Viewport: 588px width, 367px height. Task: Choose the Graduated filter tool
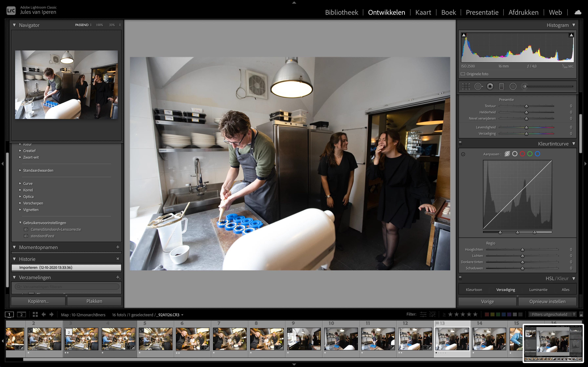pyautogui.click(x=501, y=86)
